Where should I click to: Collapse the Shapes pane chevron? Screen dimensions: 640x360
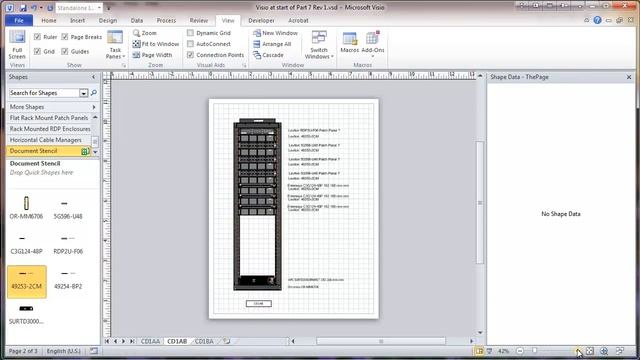click(x=93, y=77)
